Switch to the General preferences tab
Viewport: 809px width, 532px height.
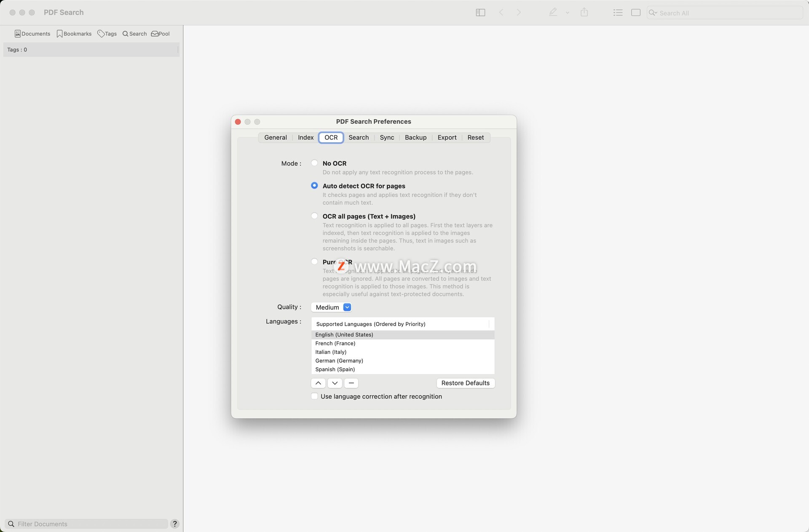click(x=276, y=138)
